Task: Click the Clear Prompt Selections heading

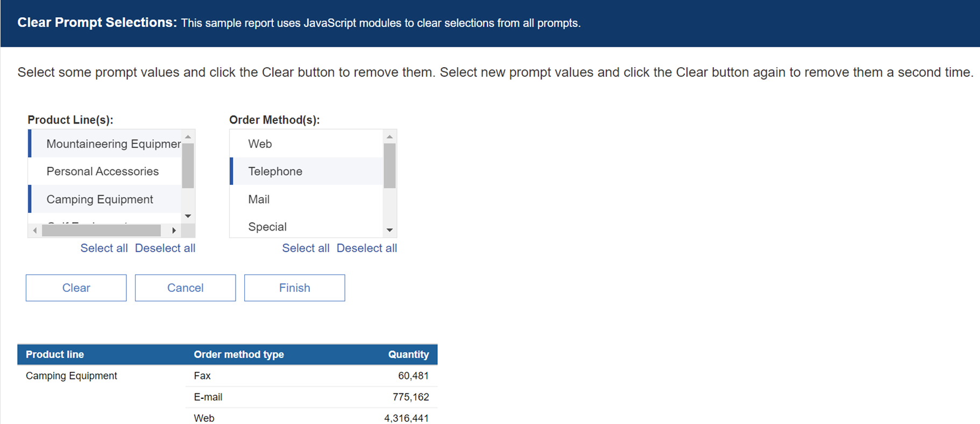Action: [97, 23]
